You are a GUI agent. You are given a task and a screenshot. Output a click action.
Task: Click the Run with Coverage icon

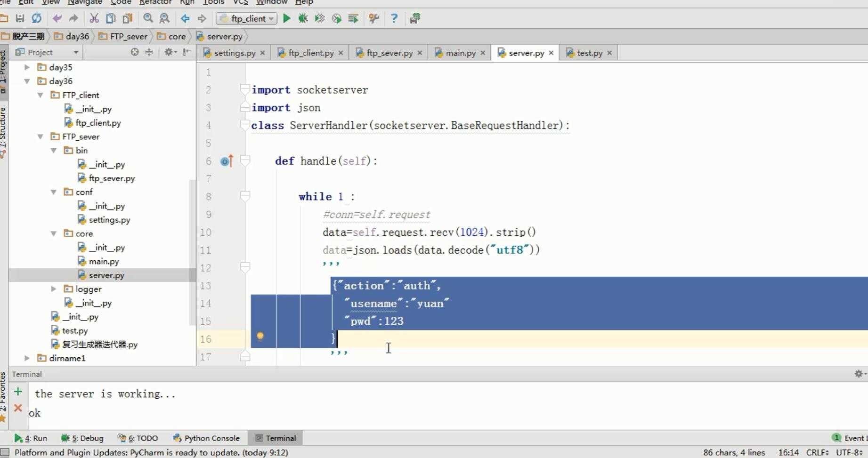[320, 18]
